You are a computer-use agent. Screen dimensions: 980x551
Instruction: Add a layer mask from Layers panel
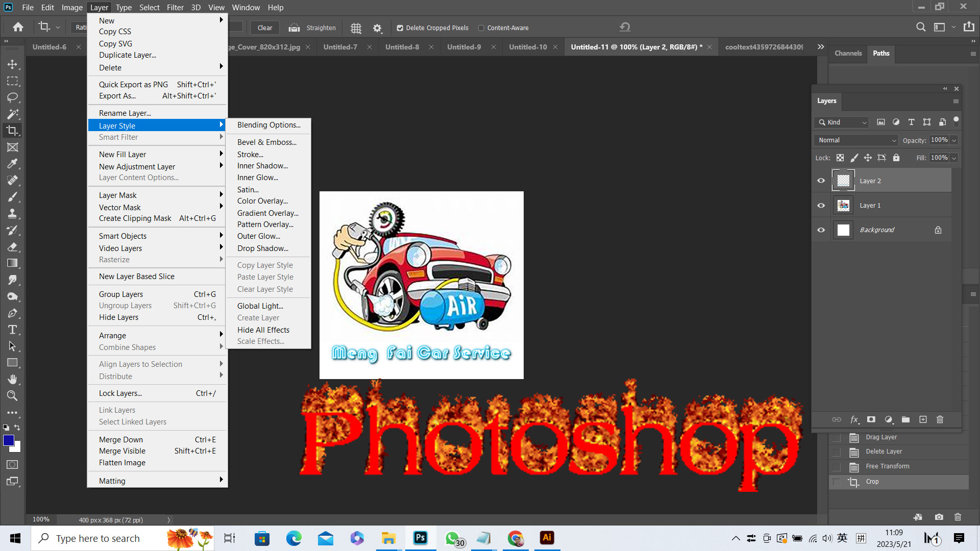tap(871, 419)
